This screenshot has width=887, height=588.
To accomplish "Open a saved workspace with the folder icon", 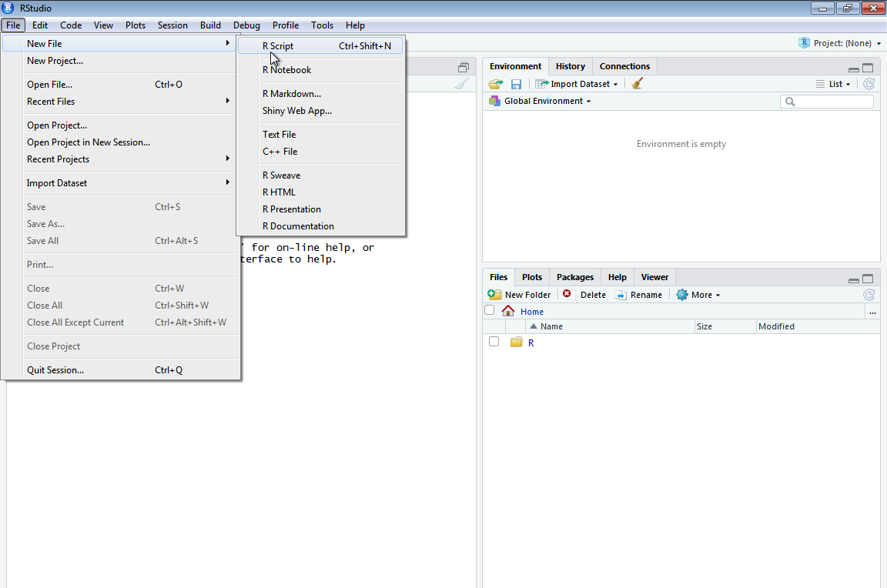I will coord(495,84).
